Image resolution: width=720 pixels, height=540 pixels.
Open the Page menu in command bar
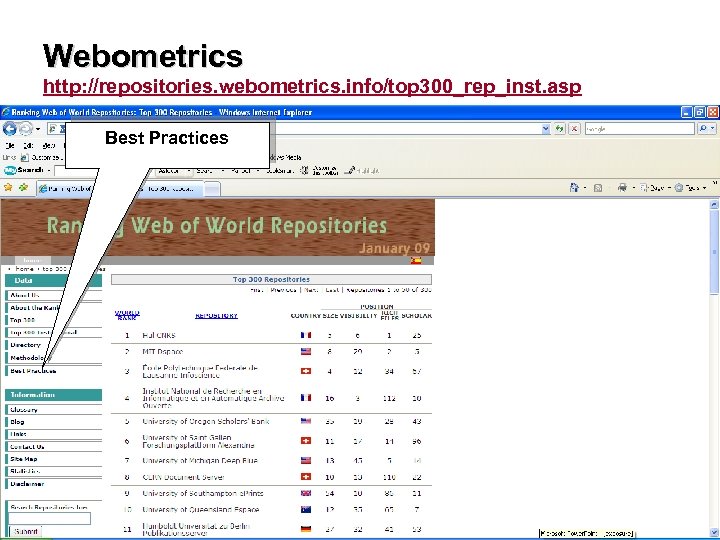(655, 188)
